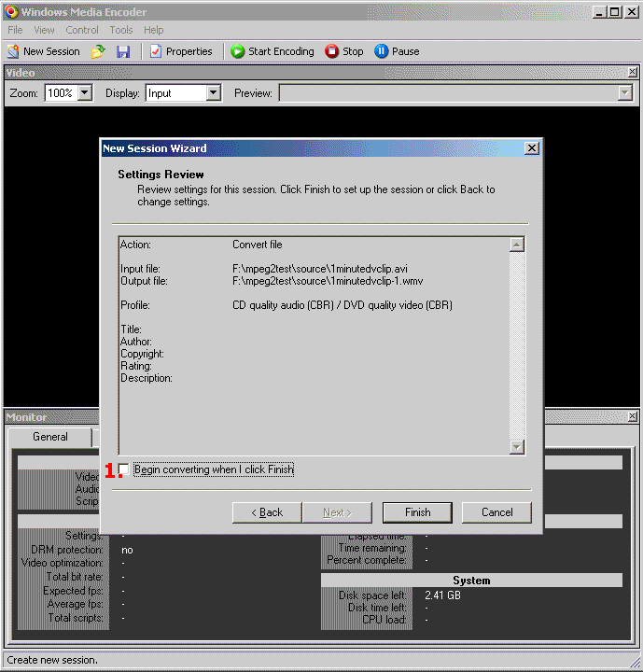Expand the Display Input dropdown

coord(213,92)
